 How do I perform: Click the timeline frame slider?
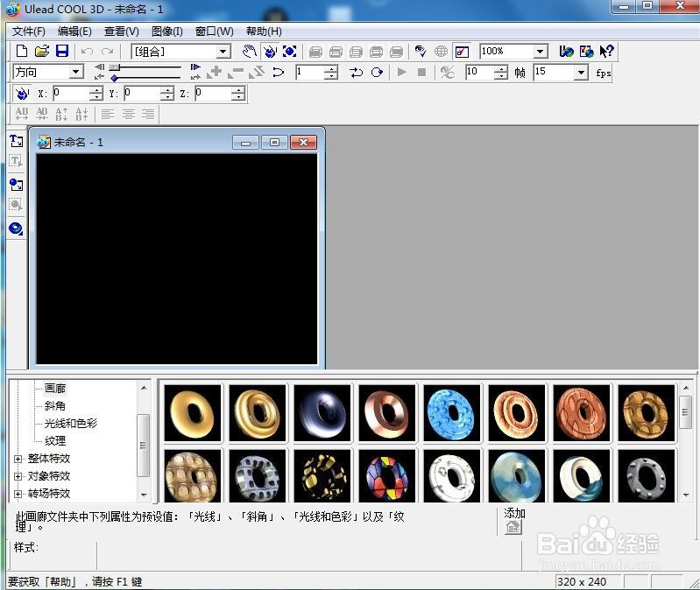coord(115,67)
